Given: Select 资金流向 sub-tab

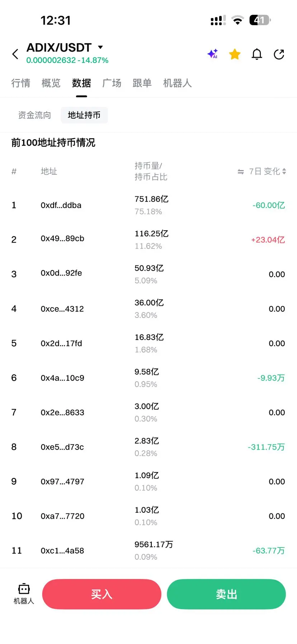Looking at the screenshot, I should click(34, 115).
